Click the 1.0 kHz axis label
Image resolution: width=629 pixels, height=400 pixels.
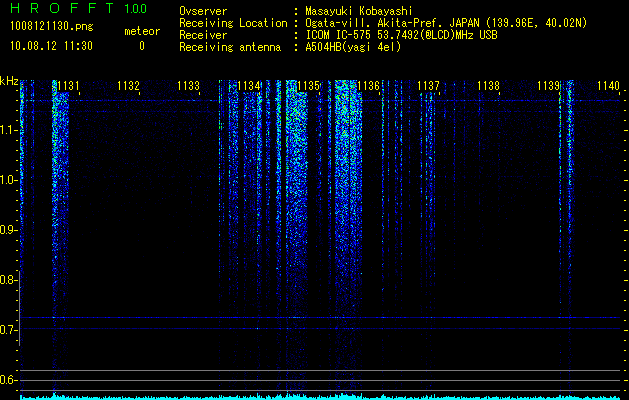pyautogui.click(x=7, y=180)
